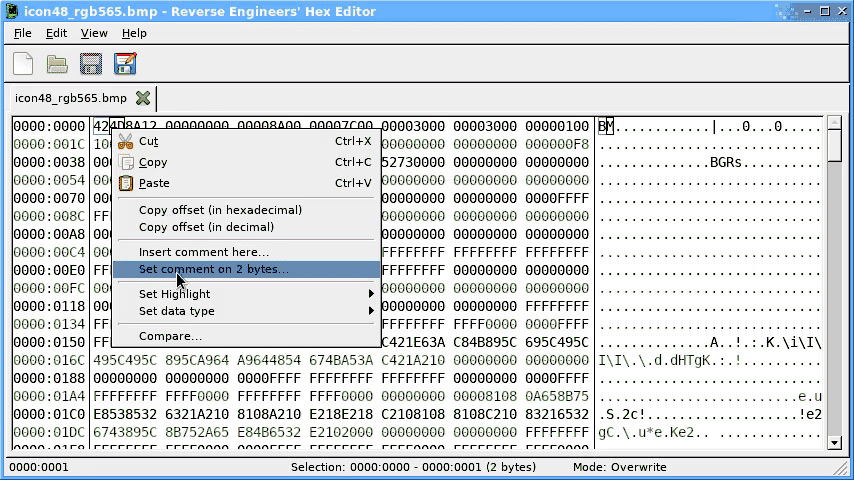
Task: Select Copy offset (in decimal)
Action: point(246,227)
